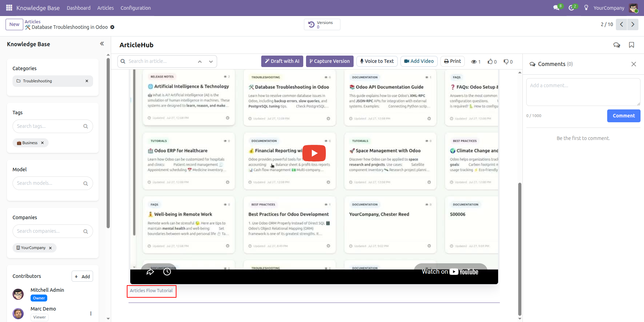Open the Versions stat button
The height and width of the screenshot is (322, 644).
(x=322, y=24)
